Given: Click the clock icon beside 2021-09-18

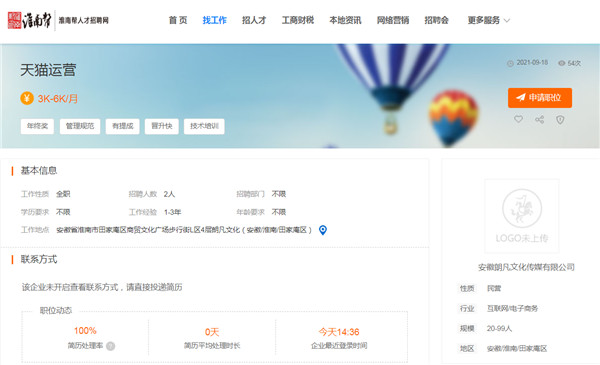Looking at the screenshot, I should point(510,63).
